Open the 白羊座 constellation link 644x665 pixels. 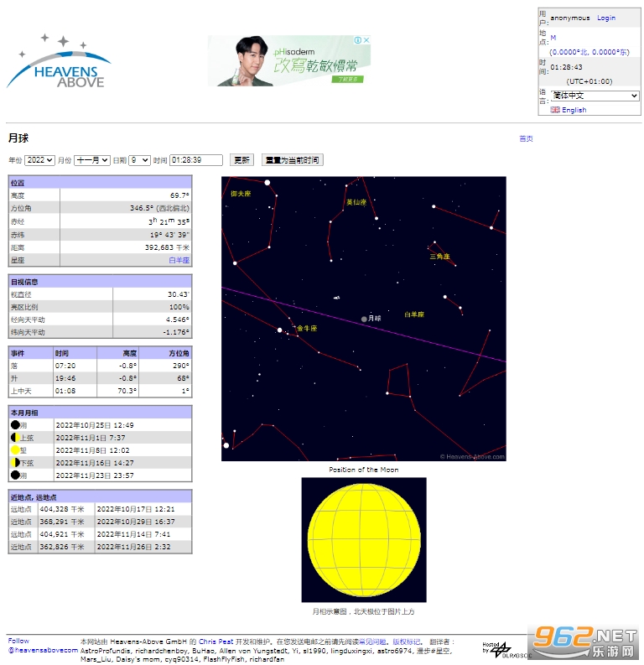point(179,260)
